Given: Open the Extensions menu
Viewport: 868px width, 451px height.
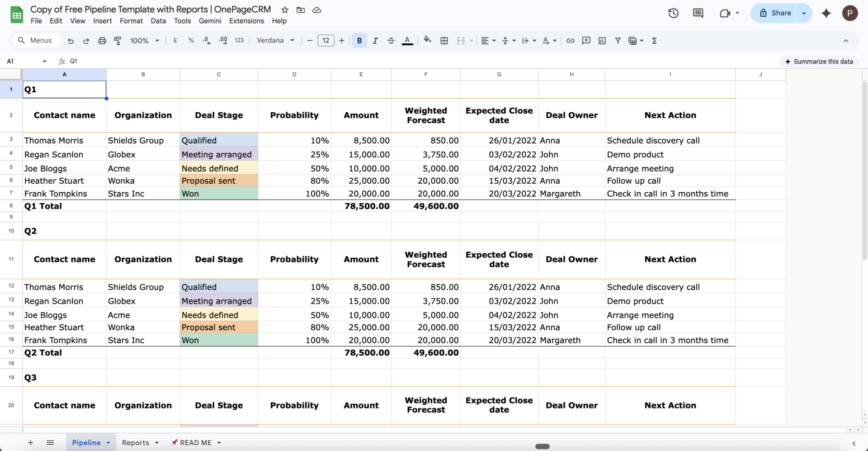Looking at the screenshot, I should (246, 21).
